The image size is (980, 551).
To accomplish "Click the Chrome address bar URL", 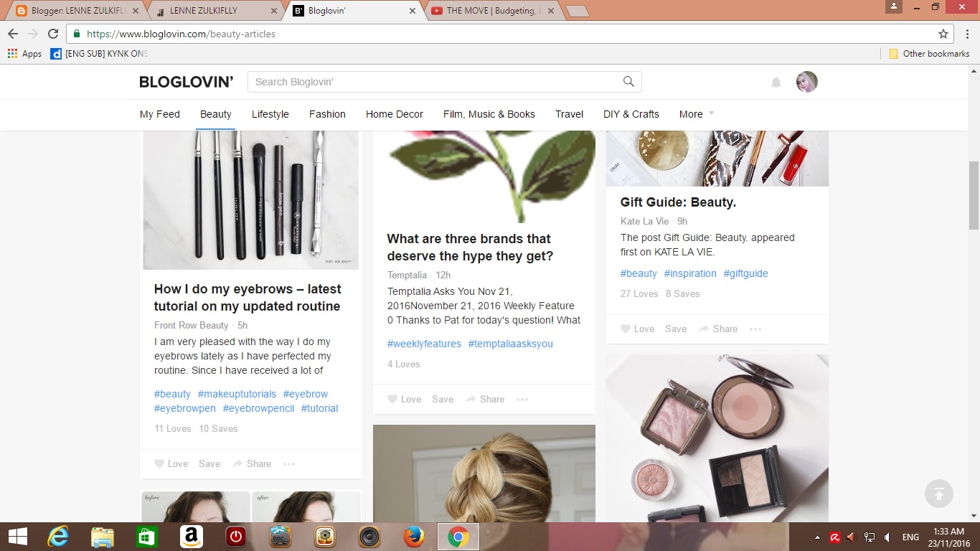I will [x=181, y=34].
